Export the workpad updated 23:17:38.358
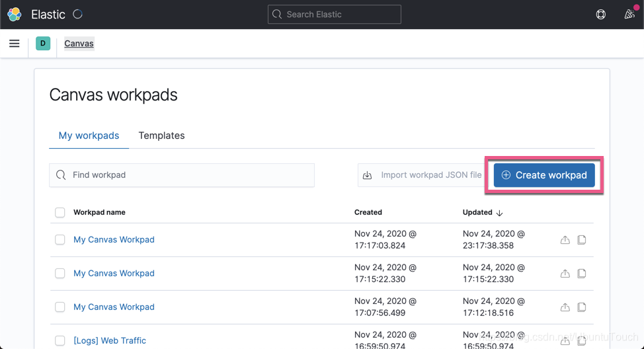This screenshot has width=644, height=349. (x=565, y=240)
